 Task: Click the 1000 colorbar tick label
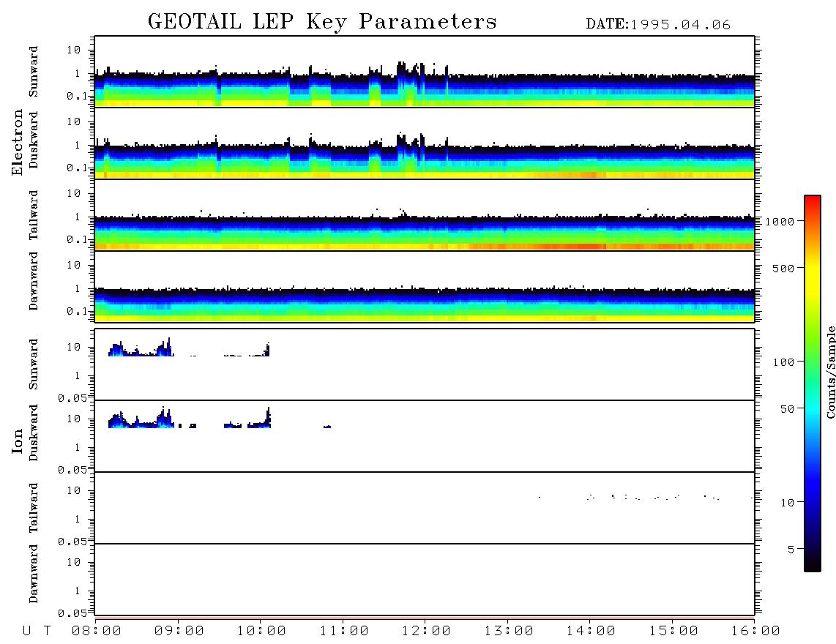click(780, 222)
